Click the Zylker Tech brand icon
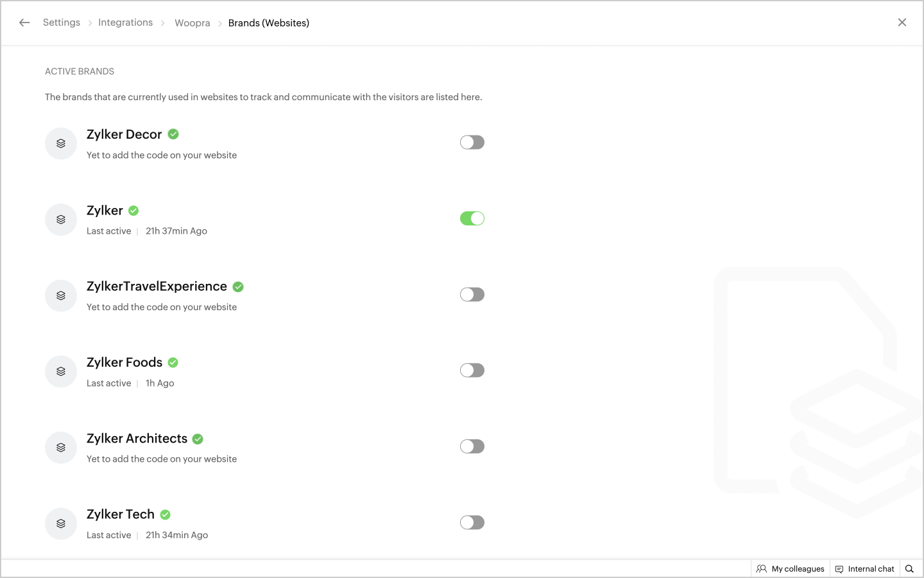 point(61,523)
